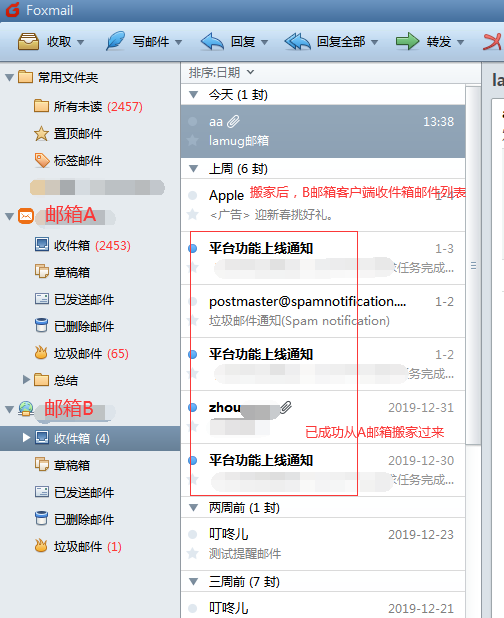Open 标签邮件 tag folder
Image resolution: width=504 pixels, height=618 pixels.
(68, 160)
